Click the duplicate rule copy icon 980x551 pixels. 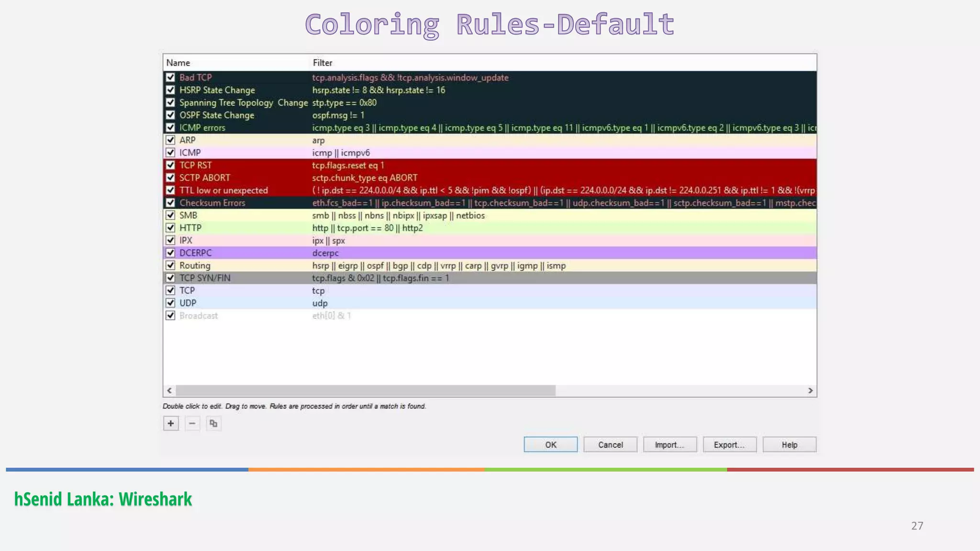pyautogui.click(x=213, y=423)
